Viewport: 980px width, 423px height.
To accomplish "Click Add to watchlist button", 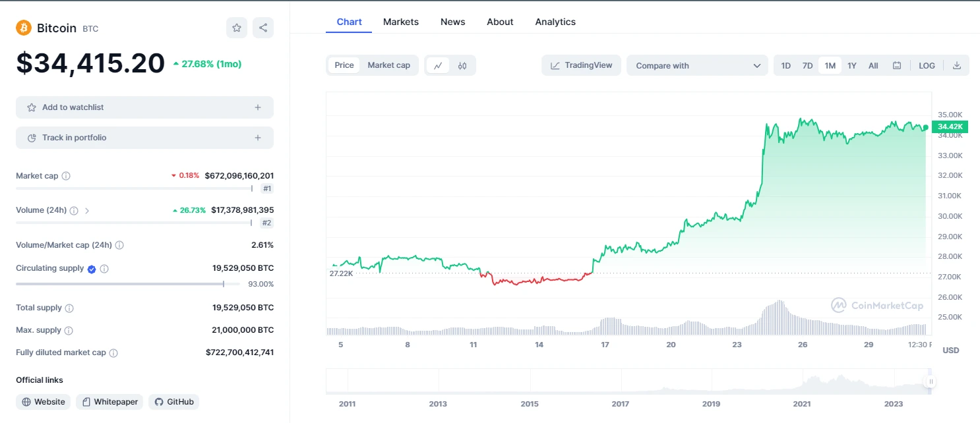I will 144,107.
